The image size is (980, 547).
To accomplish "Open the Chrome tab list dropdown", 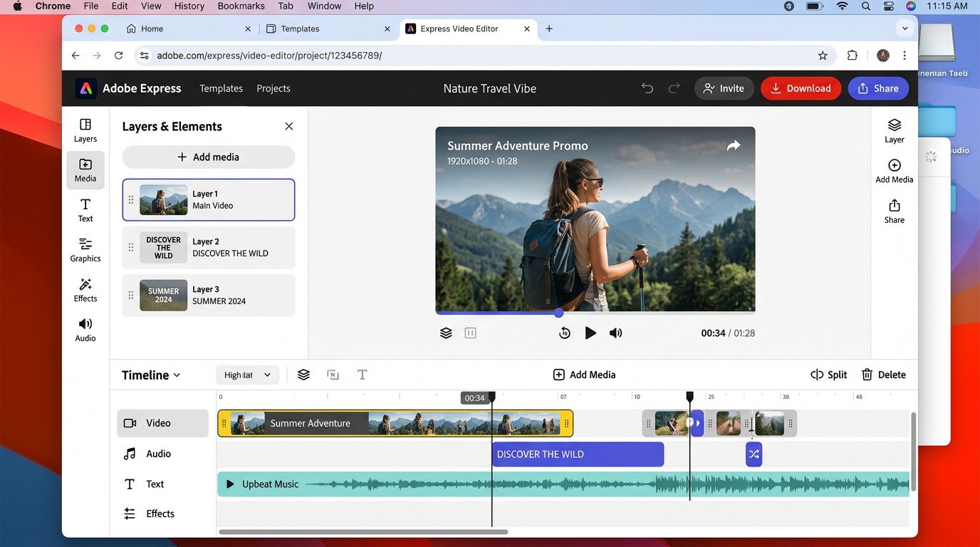I will click(x=905, y=29).
